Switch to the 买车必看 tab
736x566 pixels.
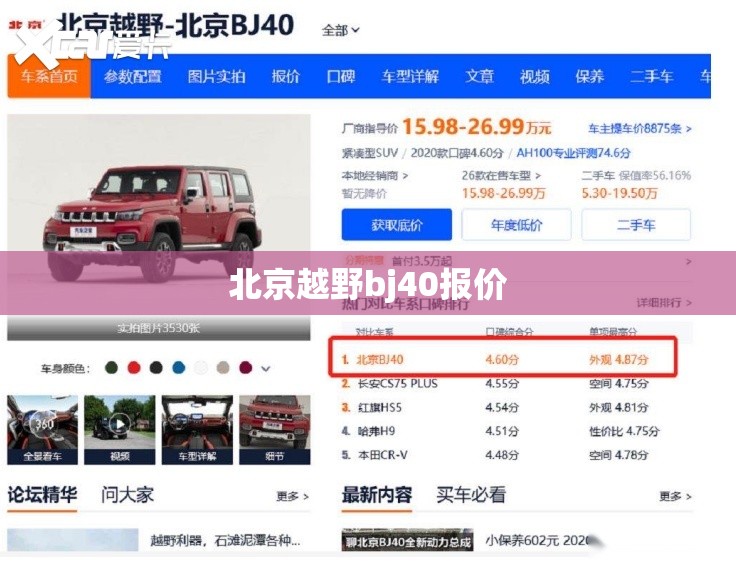tap(471, 495)
